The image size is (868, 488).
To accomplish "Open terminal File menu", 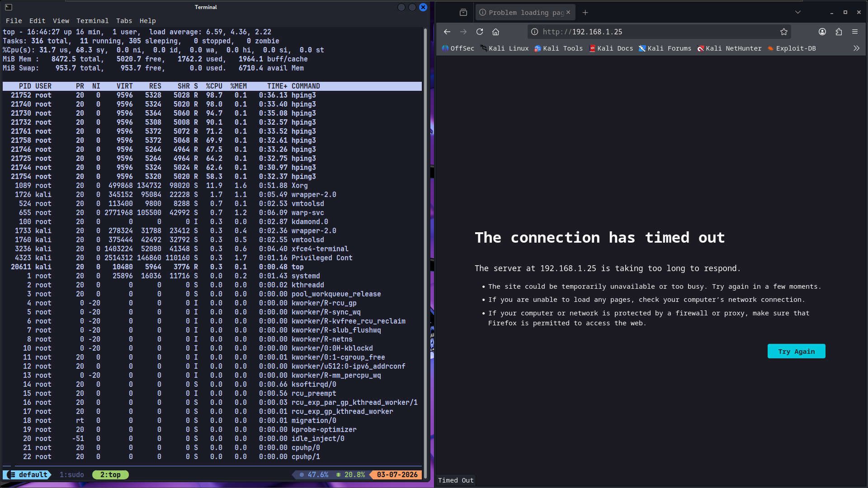I will (x=14, y=21).
